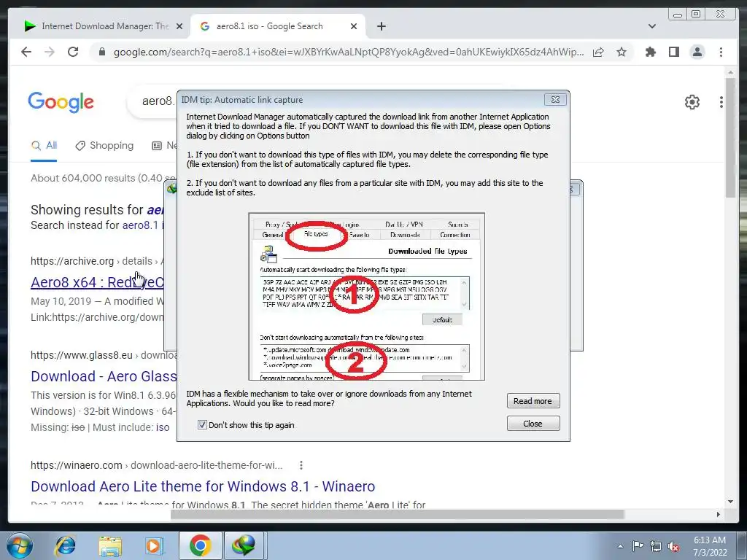Click the IDM options illustration image
Screen dimensions: 747x560
(x=366, y=296)
